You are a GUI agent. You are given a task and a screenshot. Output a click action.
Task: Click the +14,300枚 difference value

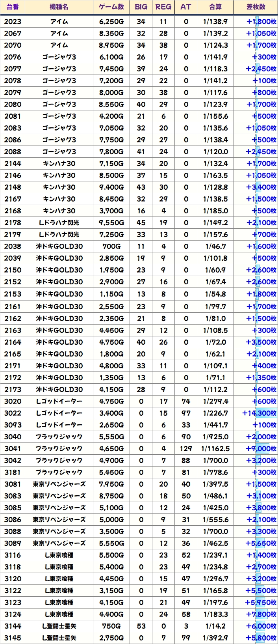pyautogui.click(x=259, y=413)
